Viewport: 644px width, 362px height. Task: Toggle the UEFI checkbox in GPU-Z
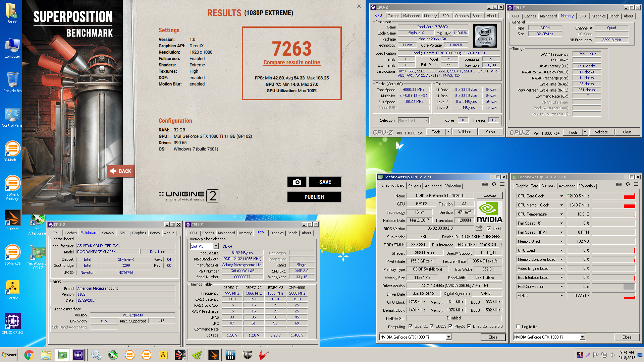click(489, 228)
